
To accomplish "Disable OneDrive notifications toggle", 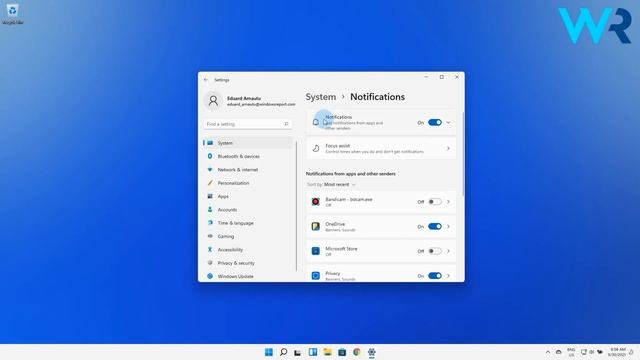I will (435, 227).
